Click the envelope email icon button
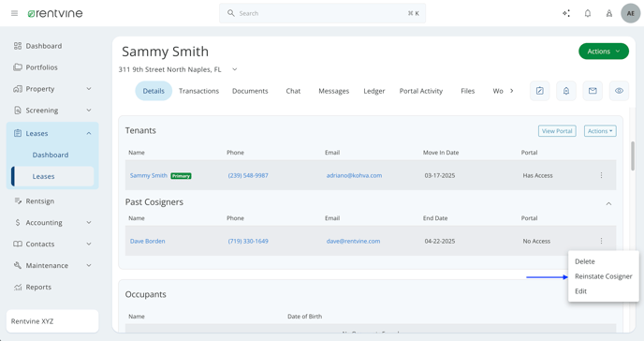Image resolution: width=644 pixels, height=341 pixels. (x=593, y=91)
